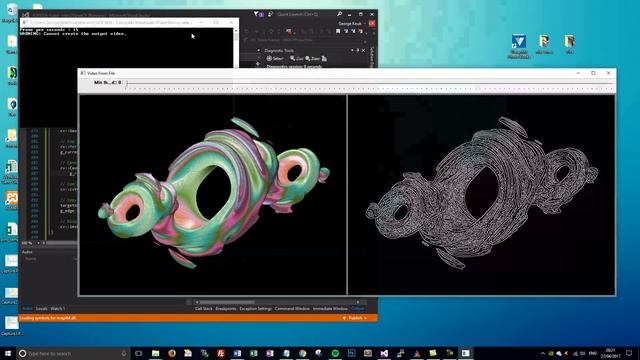The width and height of the screenshot is (640, 360).
Task: Open the Breakpoints tab
Action: [226, 309]
